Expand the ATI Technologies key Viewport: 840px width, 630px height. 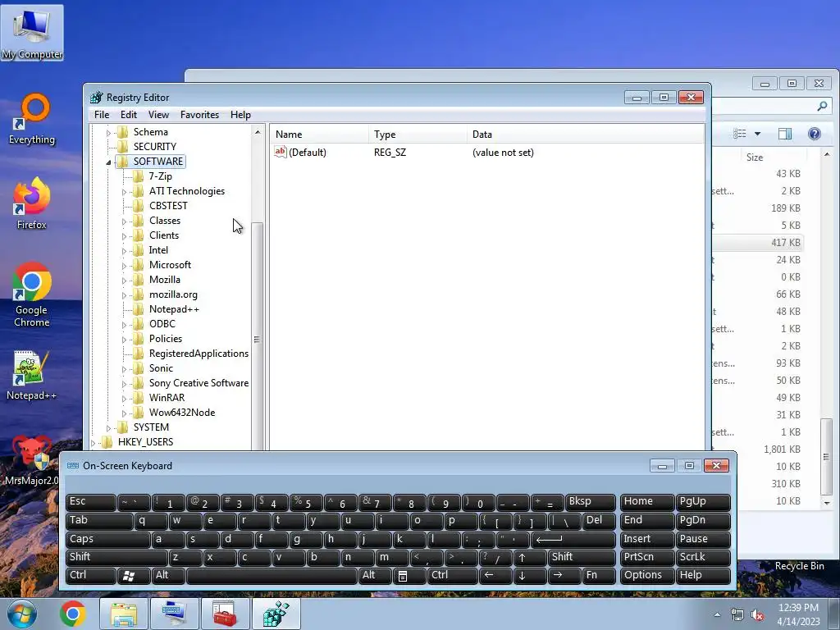(124, 191)
